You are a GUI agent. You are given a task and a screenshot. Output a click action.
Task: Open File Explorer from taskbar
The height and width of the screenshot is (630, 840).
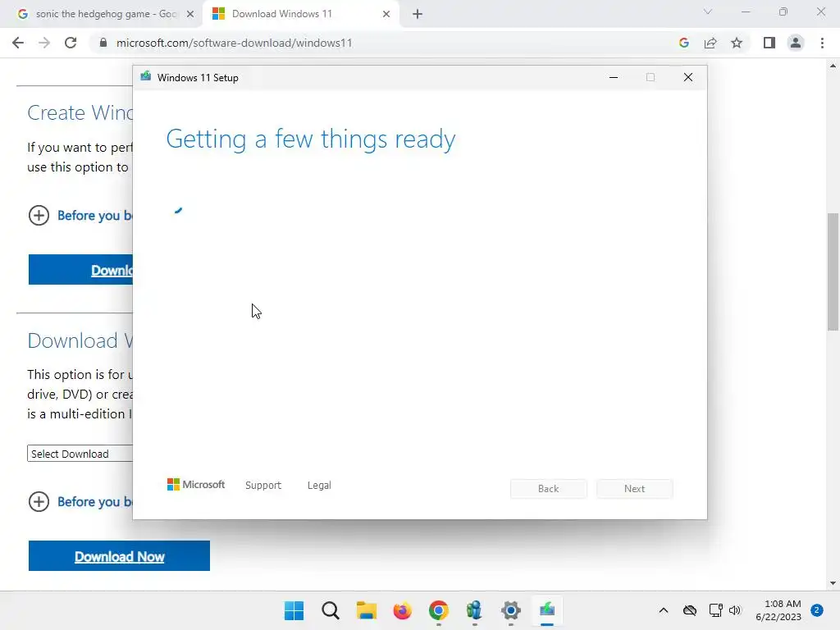coord(367,610)
